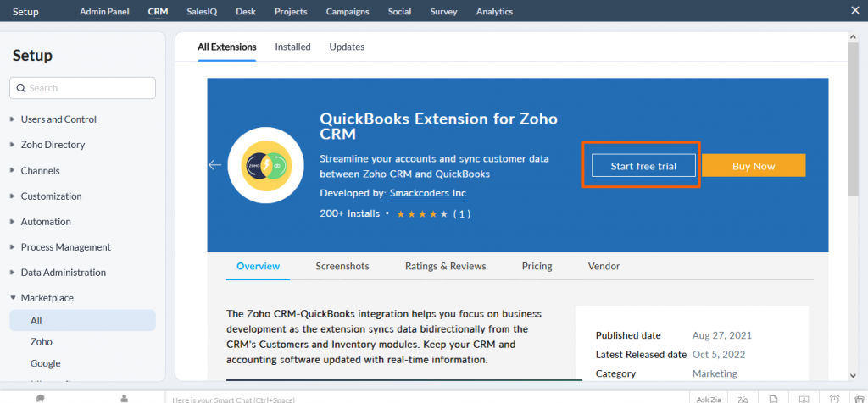Viewport: 868px width, 403px height.
Task: Switch to All Extensions tab
Action: (x=227, y=47)
